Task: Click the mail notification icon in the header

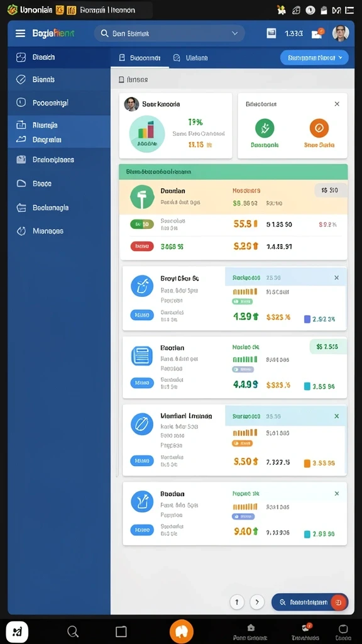Action: pyautogui.click(x=317, y=34)
